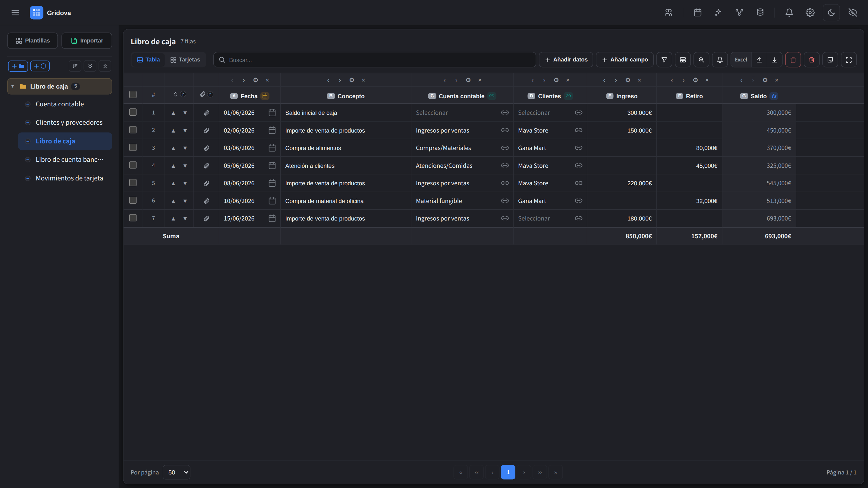Image resolution: width=868 pixels, height=488 pixels.
Task: Click attachment clip in row 3
Action: pos(206,148)
